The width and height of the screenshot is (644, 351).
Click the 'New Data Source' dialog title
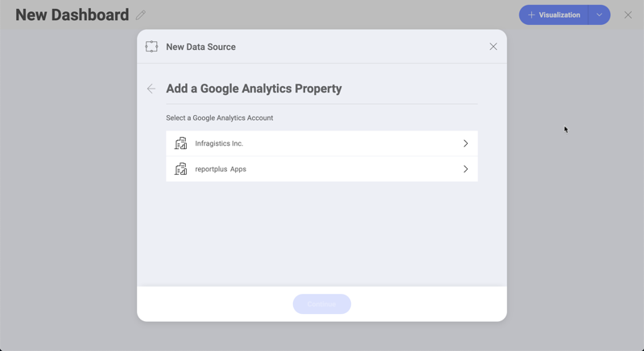(200, 47)
